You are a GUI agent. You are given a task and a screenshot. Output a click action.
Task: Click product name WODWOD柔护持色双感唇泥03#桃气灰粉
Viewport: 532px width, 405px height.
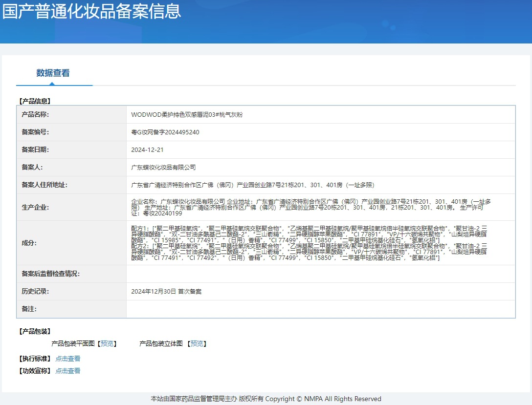point(187,114)
